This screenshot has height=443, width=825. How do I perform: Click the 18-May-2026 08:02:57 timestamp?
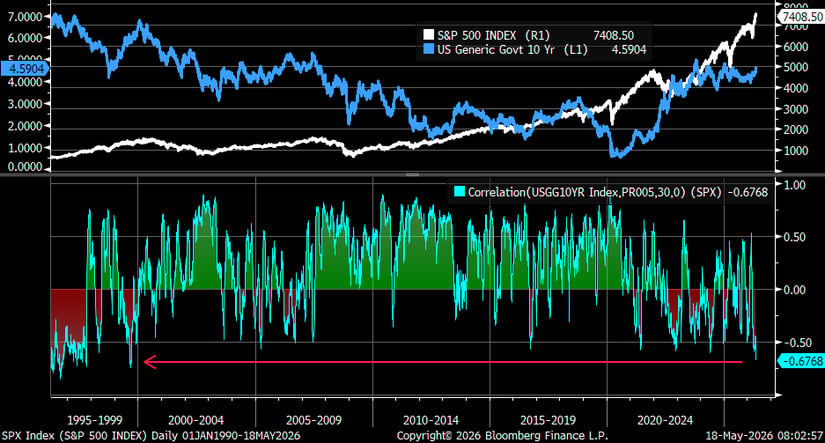pyautogui.click(x=764, y=436)
